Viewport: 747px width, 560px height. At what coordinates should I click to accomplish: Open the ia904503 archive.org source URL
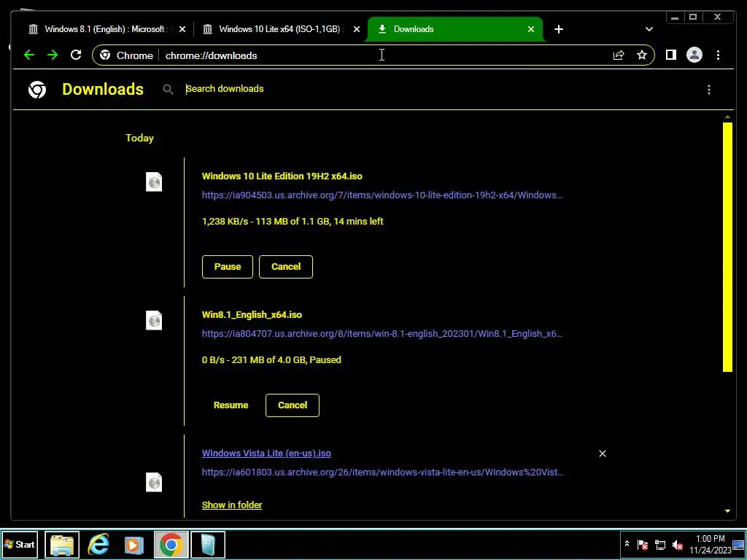pos(382,195)
